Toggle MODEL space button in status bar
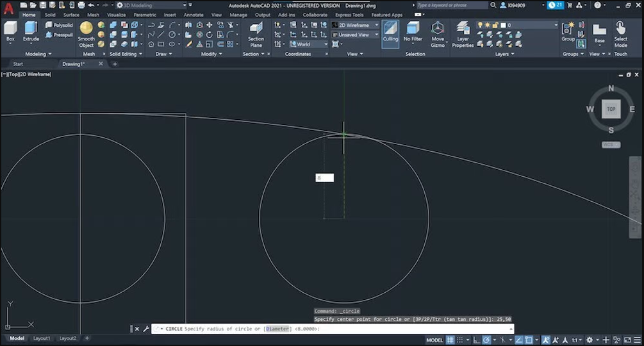Viewport: 644px width, 346px height. pyautogui.click(x=434, y=340)
